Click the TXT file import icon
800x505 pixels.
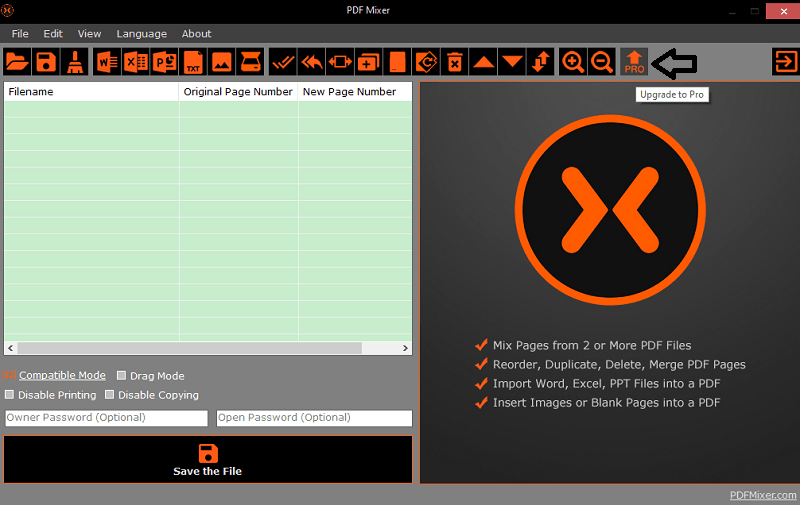pyautogui.click(x=193, y=62)
